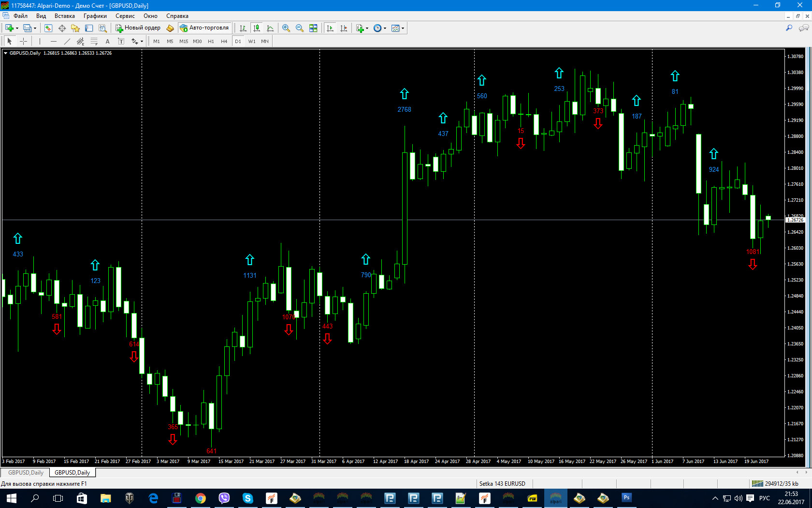Open the Strategy Tester magnifier icon
This screenshot has height=508, width=812.
tap(102, 28)
